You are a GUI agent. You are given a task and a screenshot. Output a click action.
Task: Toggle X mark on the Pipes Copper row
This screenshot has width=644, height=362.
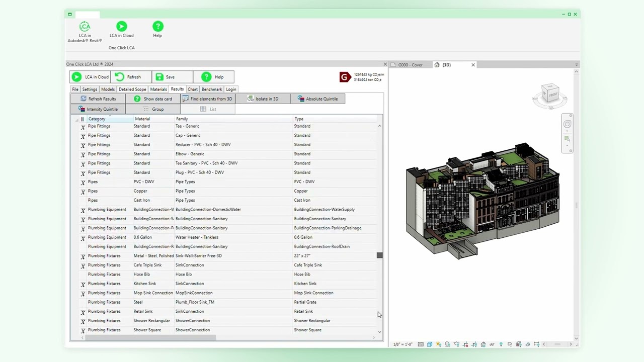pos(83,192)
